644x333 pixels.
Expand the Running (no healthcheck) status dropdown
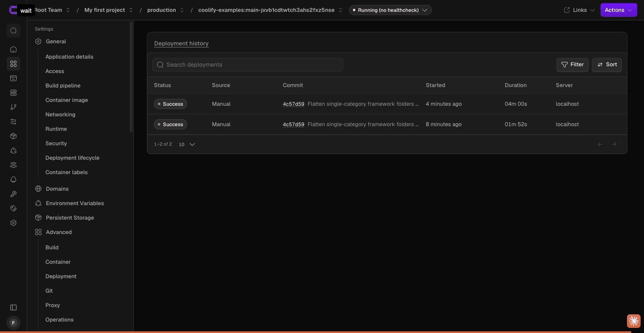(x=390, y=10)
